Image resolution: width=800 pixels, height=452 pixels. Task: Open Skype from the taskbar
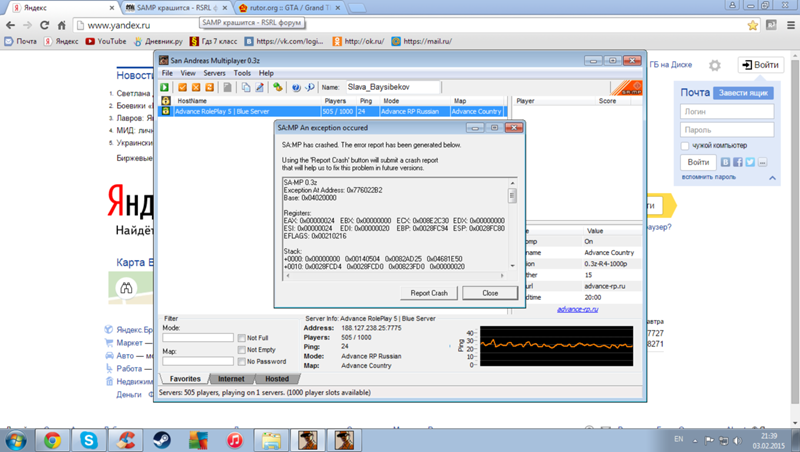[x=89, y=440]
